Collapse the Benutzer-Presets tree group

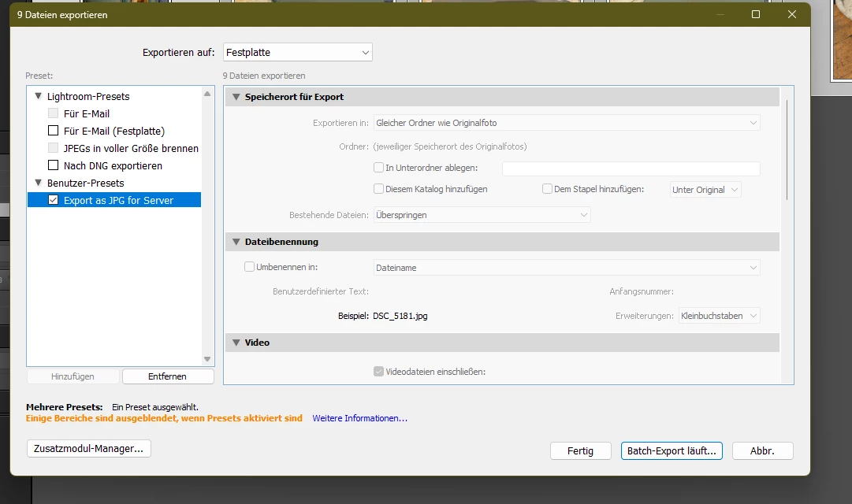[x=38, y=183]
